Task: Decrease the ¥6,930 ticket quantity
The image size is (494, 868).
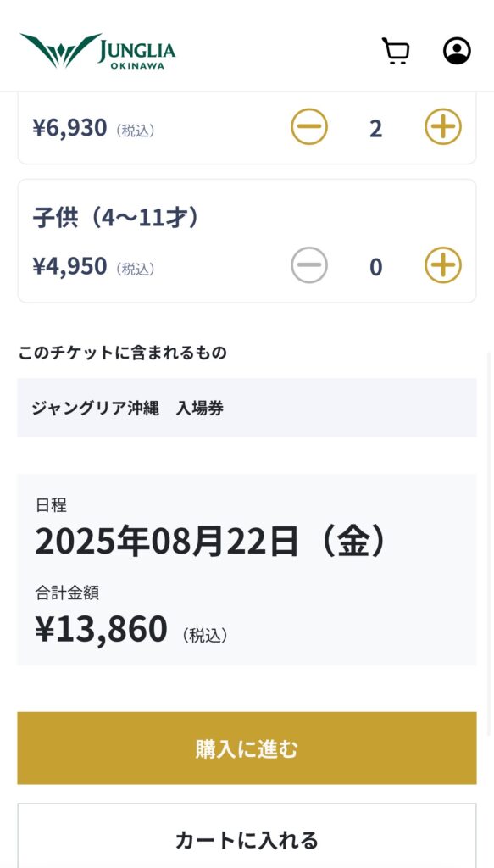Action: point(309,127)
